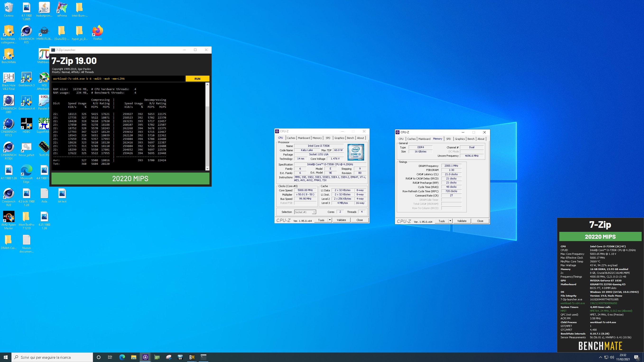644x362 pixels.
Task: Switch to SPD tab in right CPU-Z window
Action: click(x=449, y=139)
